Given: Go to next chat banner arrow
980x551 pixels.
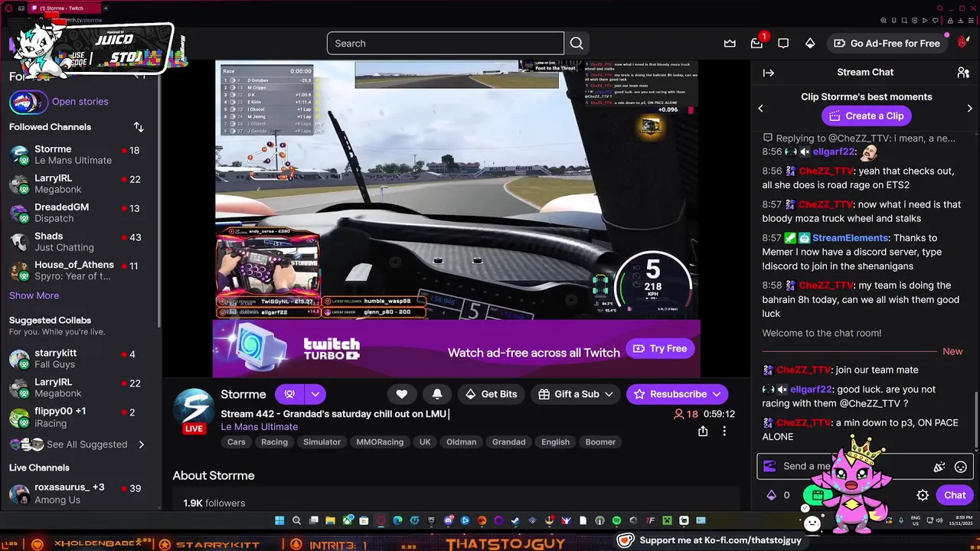Looking at the screenshot, I should click(x=969, y=109).
